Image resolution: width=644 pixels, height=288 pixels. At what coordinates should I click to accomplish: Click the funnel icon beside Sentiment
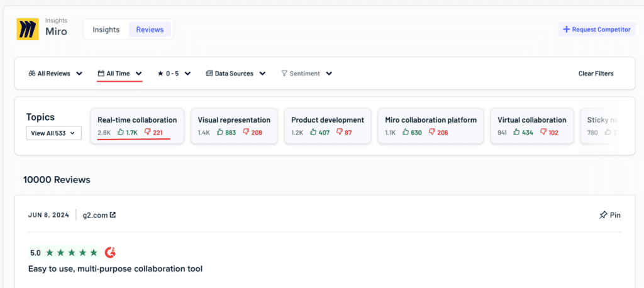pos(284,74)
